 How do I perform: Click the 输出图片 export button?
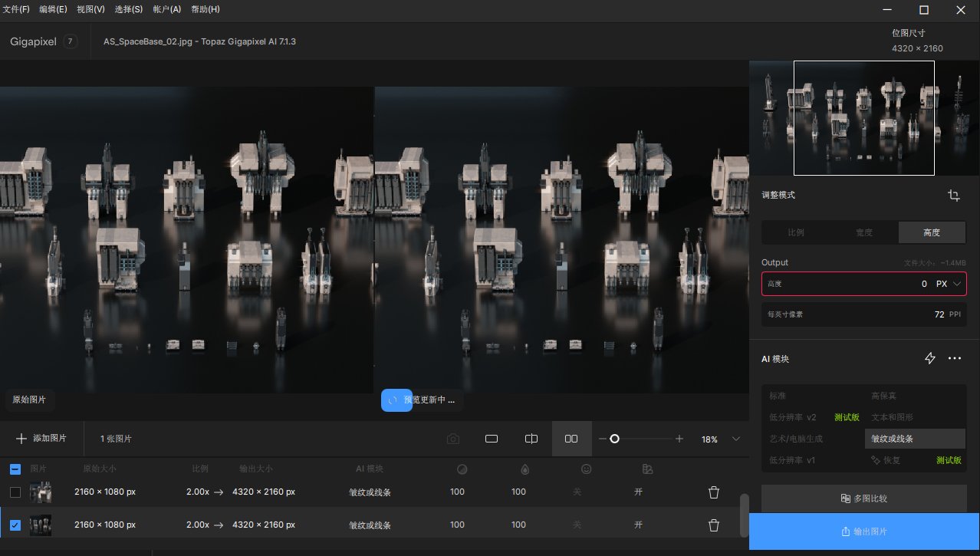tap(864, 531)
